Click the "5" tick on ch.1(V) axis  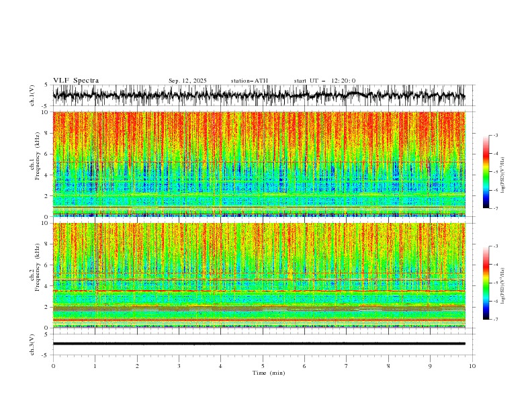[x=47, y=85]
